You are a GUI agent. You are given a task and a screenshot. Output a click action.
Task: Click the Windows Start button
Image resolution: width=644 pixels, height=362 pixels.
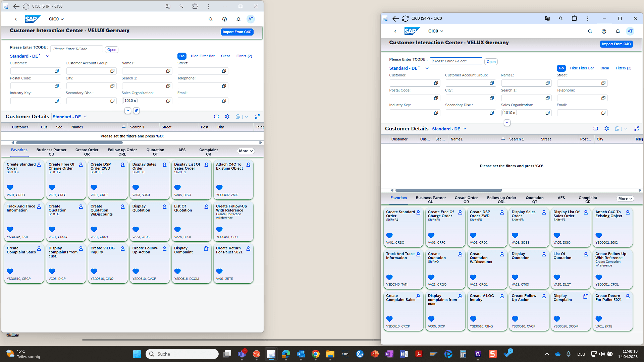click(137, 354)
